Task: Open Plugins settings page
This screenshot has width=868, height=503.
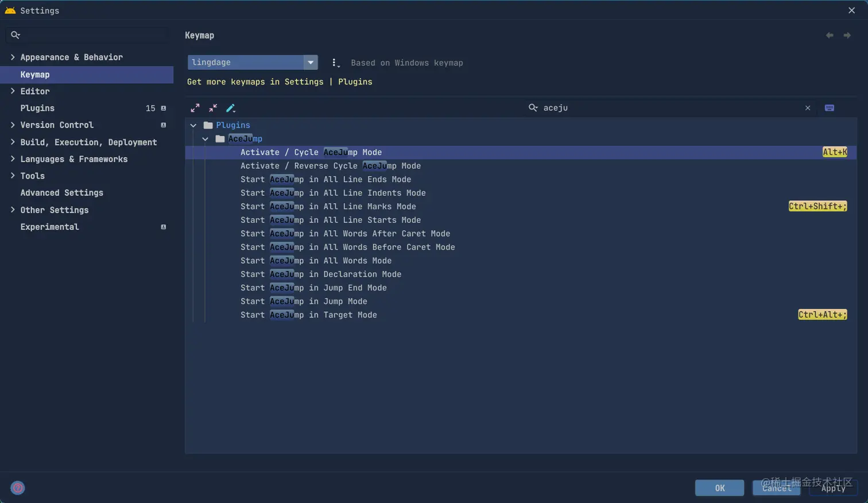Action: (x=37, y=108)
